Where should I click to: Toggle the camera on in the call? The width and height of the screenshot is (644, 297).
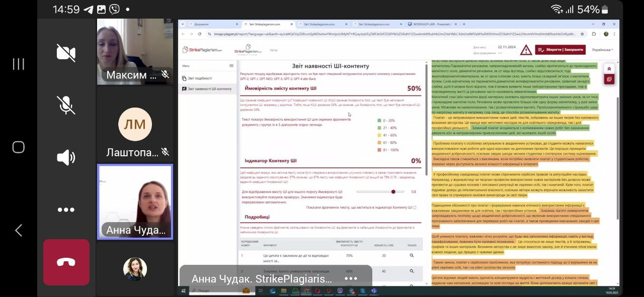point(66,53)
